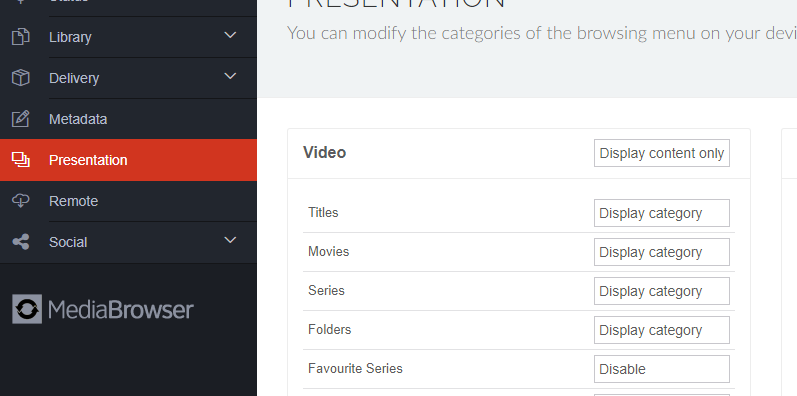Open the Favourite Series Disable dropdown
797x396 pixels.
point(662,369)
